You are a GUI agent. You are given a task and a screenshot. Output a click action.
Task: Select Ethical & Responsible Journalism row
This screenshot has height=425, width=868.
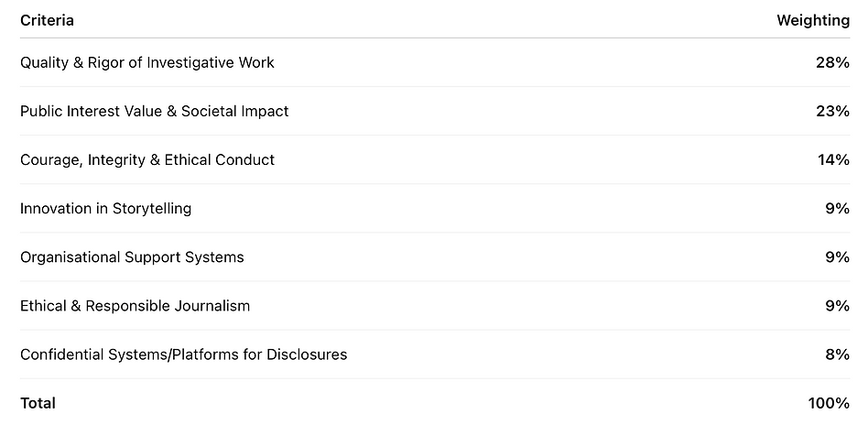pyautogui.click(x=135, y=305)
